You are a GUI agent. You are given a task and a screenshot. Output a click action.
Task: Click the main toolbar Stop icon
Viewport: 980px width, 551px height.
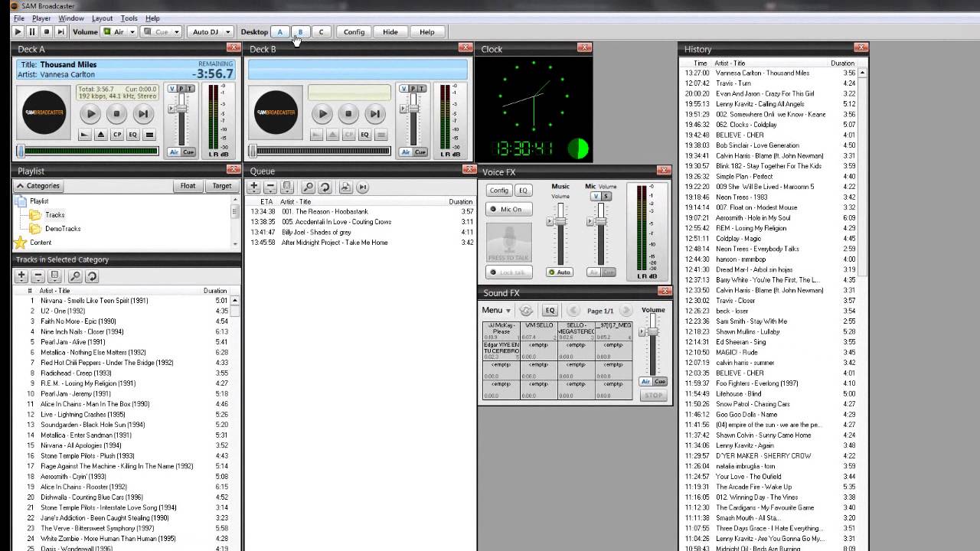tap(46, 32)
